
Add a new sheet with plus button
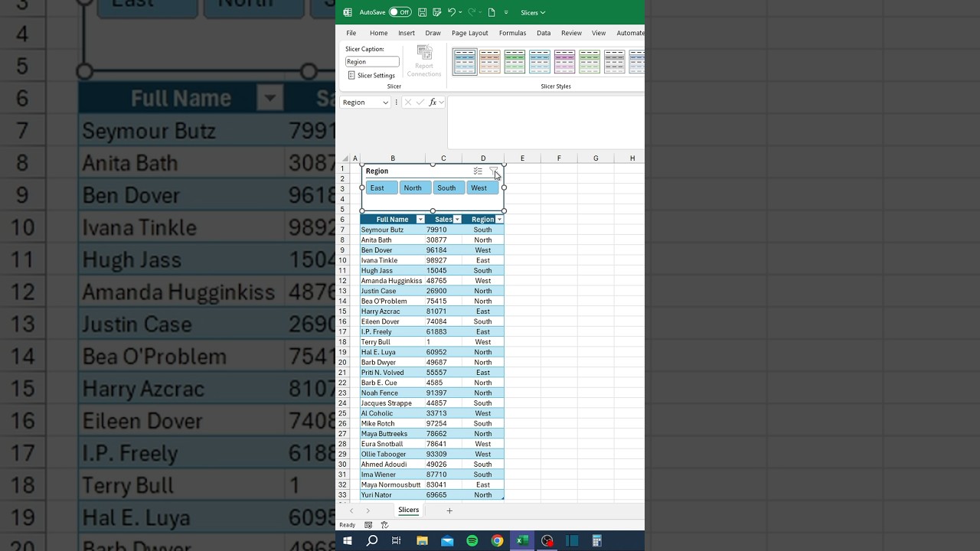(449, 510)
